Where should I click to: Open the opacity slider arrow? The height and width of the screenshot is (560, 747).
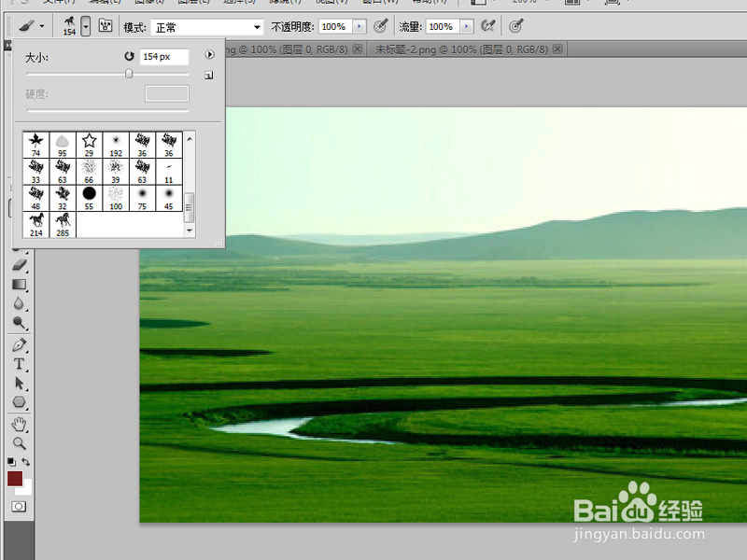(359, 27)
